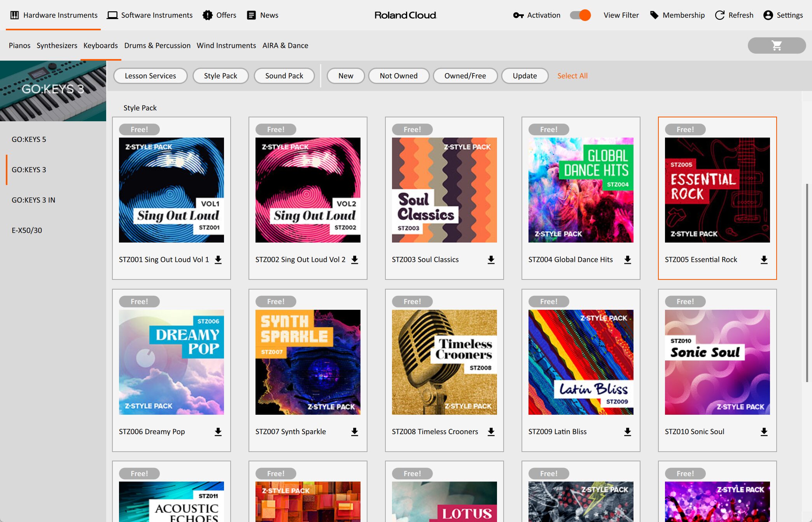Click the Refresh circular arrow icon
This screenshot has height=522, width=812.
(720, 15)
